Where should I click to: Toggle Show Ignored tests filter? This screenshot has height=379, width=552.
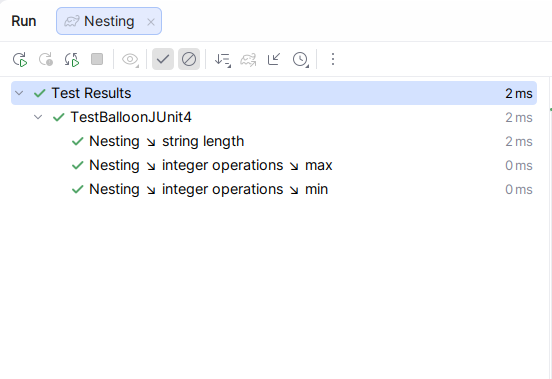point(189,59)
